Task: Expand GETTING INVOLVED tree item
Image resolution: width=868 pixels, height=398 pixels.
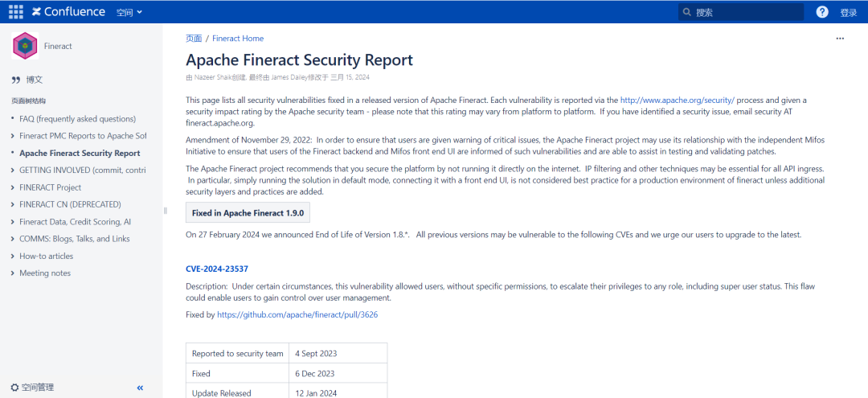Action: pyautogui.click(x=13, y=170)
